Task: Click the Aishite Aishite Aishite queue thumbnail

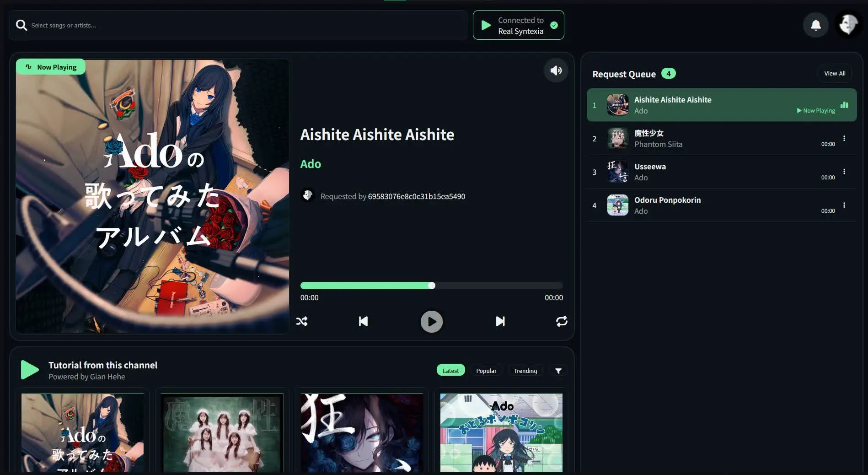Action: [617, 105]
